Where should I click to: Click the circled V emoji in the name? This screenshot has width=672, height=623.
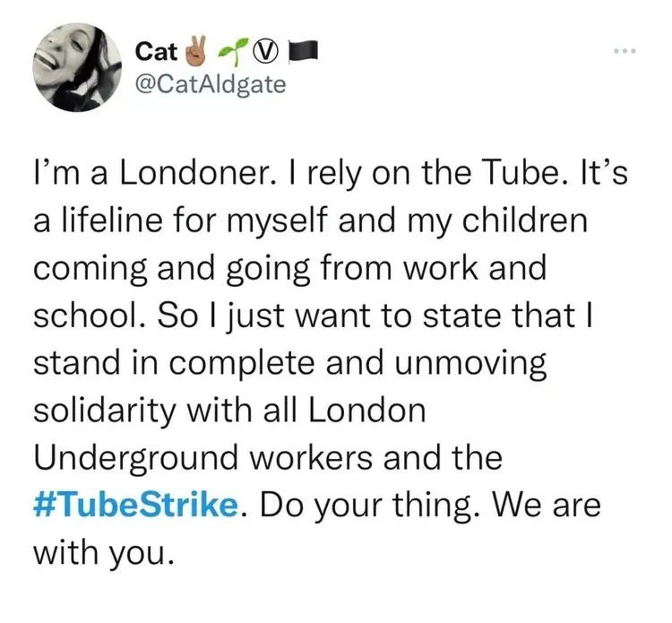pos(266,53)
